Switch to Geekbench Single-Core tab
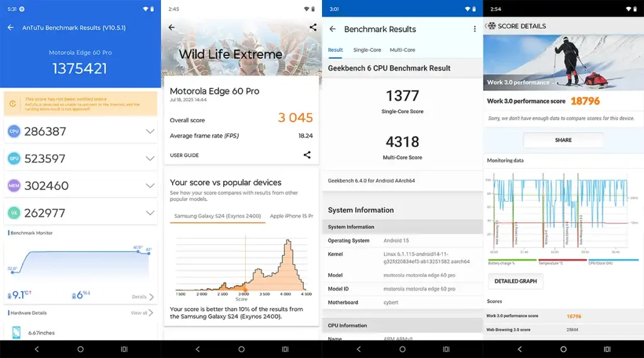This screenshot has width=644, height=358. [367, 50]
